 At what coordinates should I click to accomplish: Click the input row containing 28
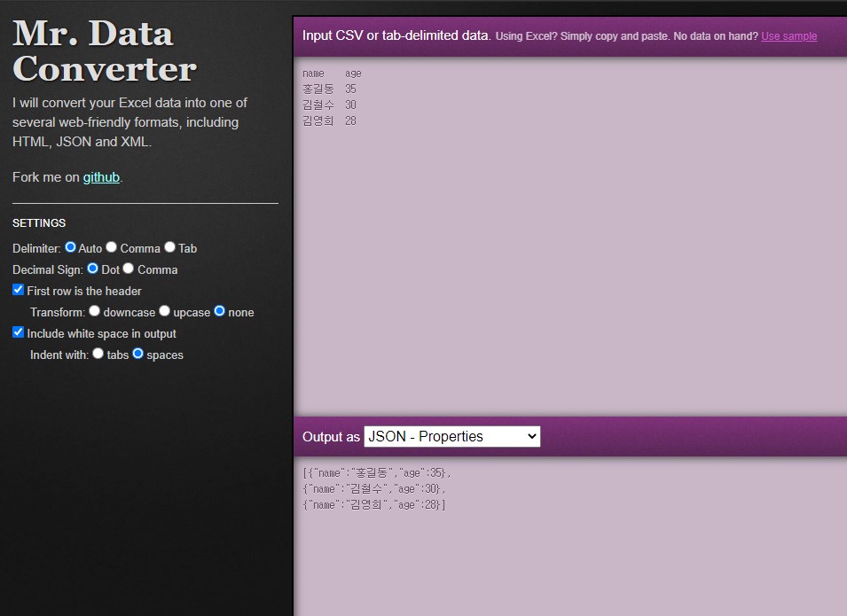(x=329, y=121)
